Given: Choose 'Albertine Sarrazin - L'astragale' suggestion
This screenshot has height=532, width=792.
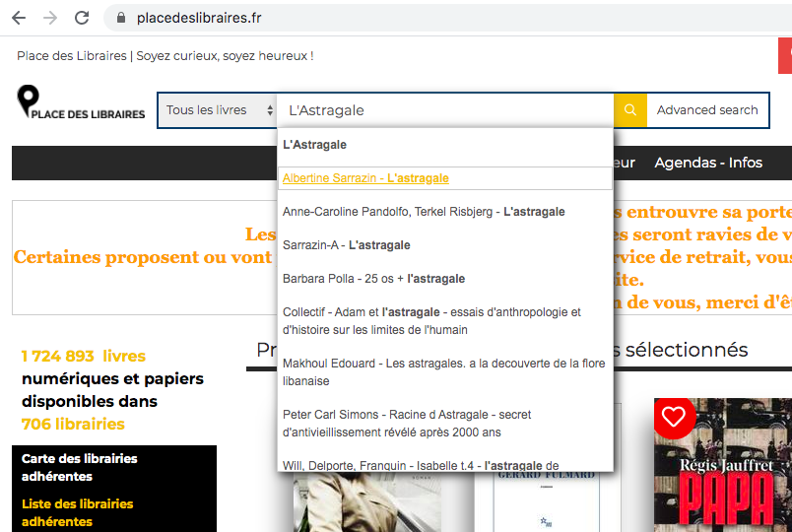Looking at the screenshot, I should pyautogui.click(x=445, y=178).
